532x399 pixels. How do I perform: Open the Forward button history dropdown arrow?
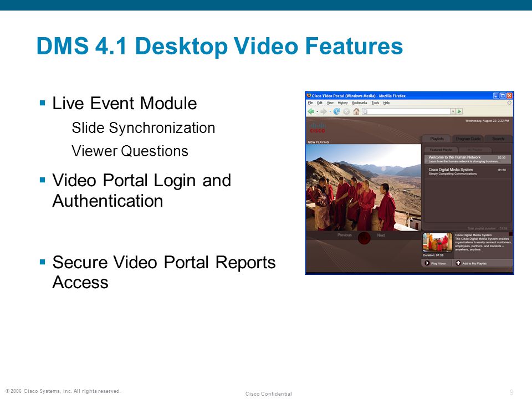(x=330, y=111)
